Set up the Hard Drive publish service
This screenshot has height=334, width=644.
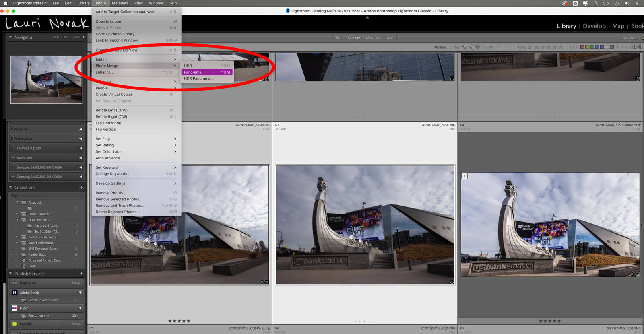[76, 283]
